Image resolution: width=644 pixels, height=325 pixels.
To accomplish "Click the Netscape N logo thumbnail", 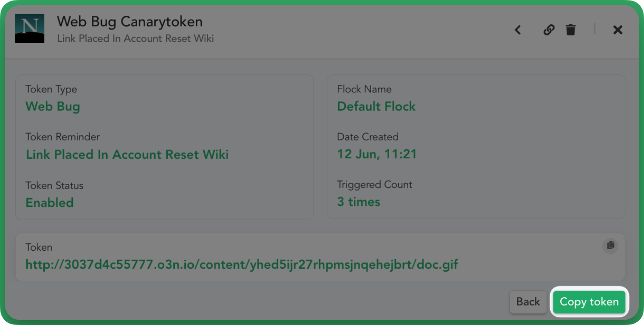I will coord(30,28).
